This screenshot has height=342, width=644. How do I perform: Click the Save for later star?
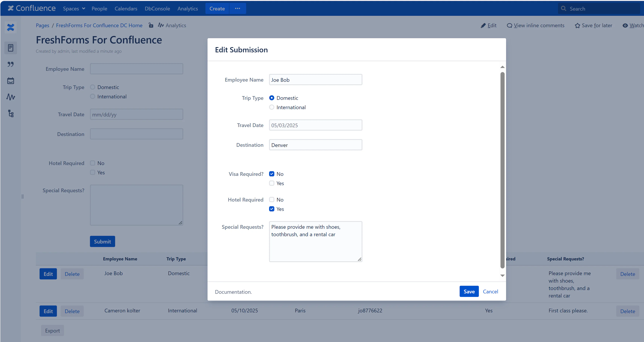tap(577, 26)
